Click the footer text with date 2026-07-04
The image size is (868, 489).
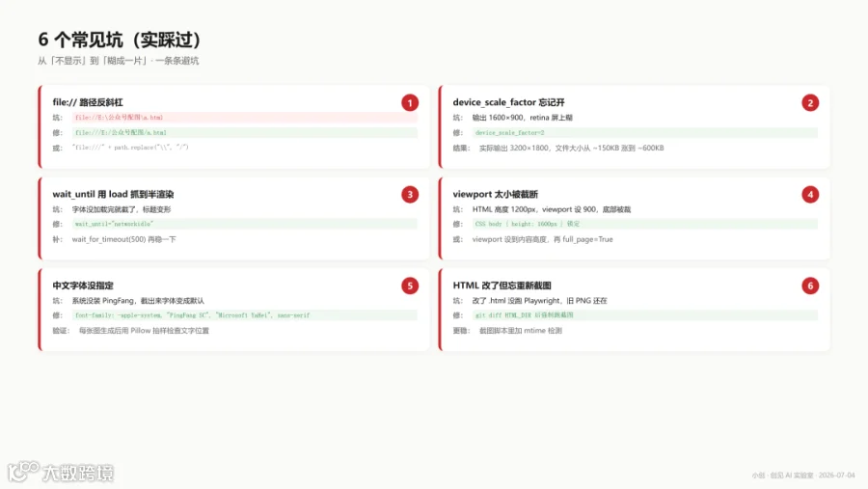pyautogui.click(x=803, y=475)
